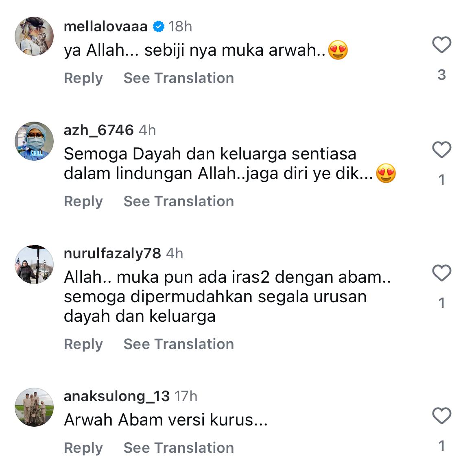Reply to nurulfazaly78's comment
Image resolution: width=476 pixels, height=467 pixels.
[83, 344]
